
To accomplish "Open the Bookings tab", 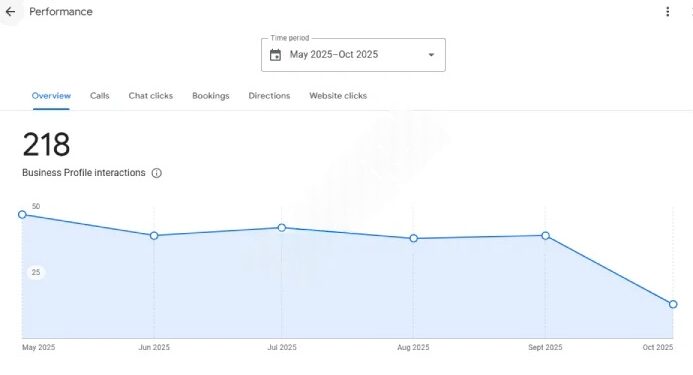I will (211, 96).
